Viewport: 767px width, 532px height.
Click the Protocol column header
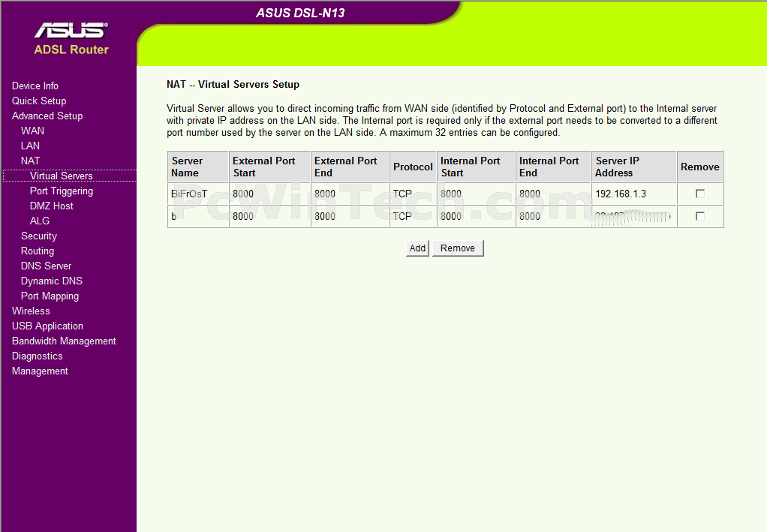[413, 167]
